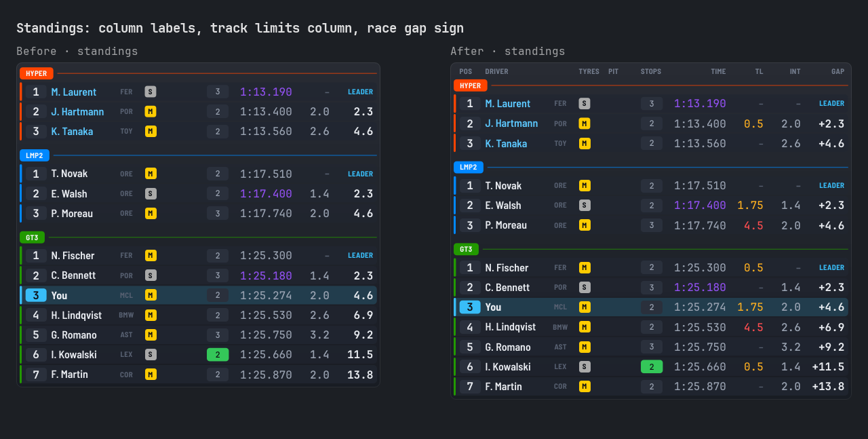868x439 pixels.
Task: Click the 11.5 gap in the Before panel
Action: (x=360, y=354)
